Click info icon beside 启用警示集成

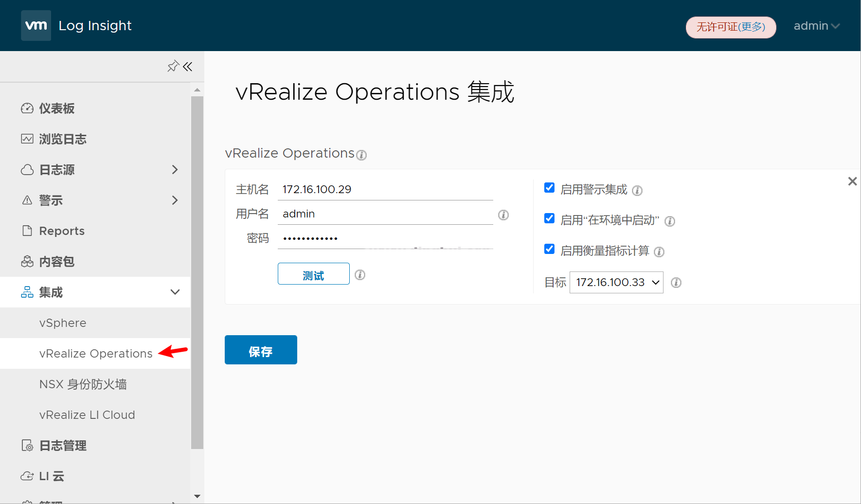point(637,191)
